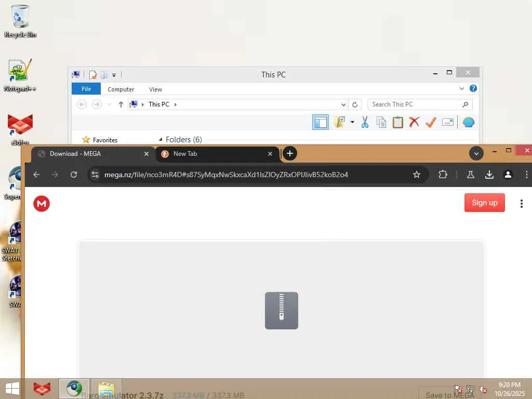Screen dimensions: 532x399
Task: Close the Download - MEGA tab
Action: click(x=146, y=154)
